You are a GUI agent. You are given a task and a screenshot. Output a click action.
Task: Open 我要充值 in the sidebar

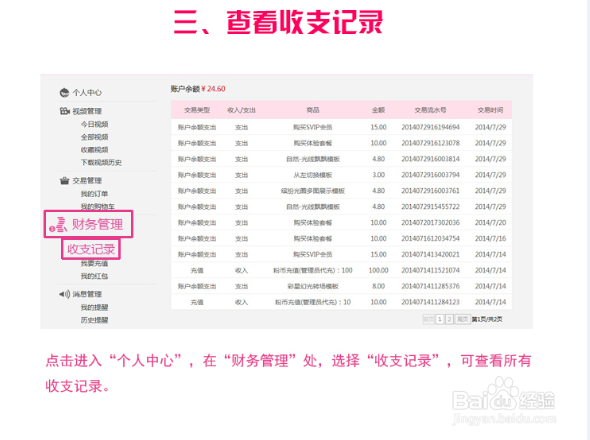(x=94, y=263)
